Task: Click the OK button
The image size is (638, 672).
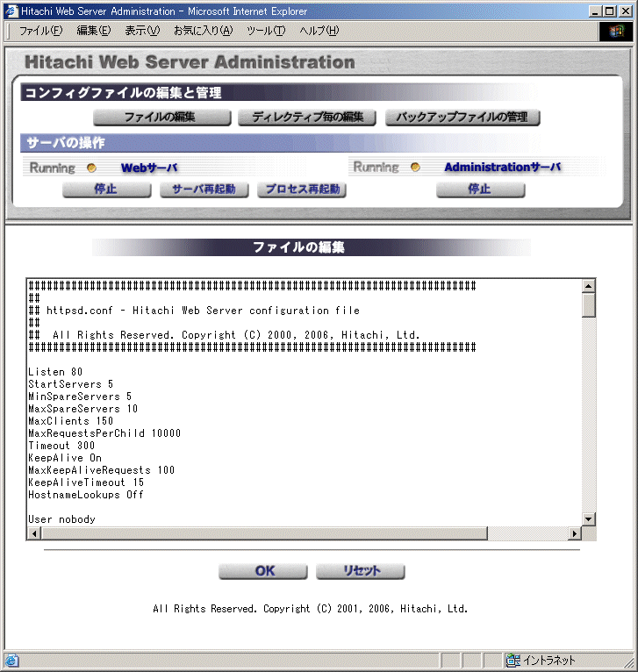Action: 262,571
